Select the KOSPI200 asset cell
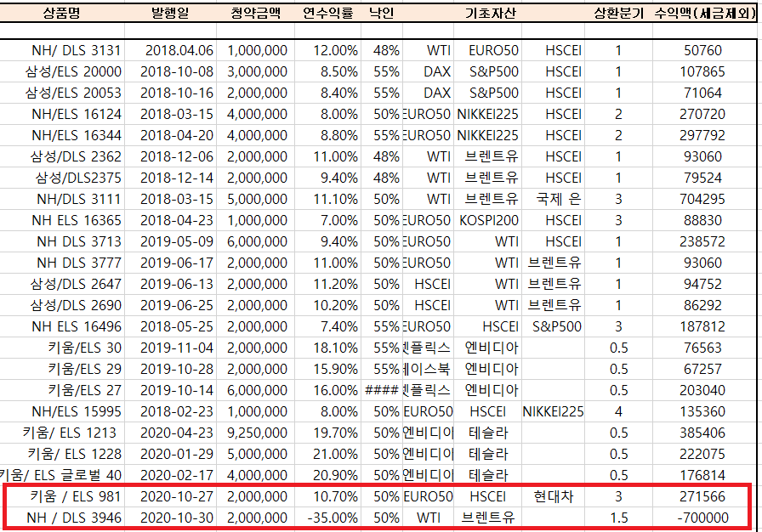 [487, 221]
